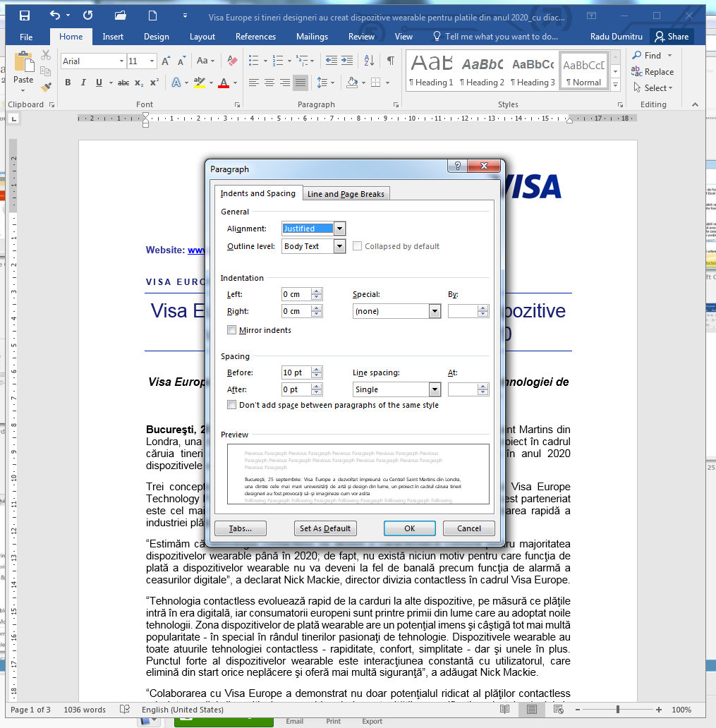Apply Underline formatting
This screenshot has width=716, height=728.
pos(99,83)
